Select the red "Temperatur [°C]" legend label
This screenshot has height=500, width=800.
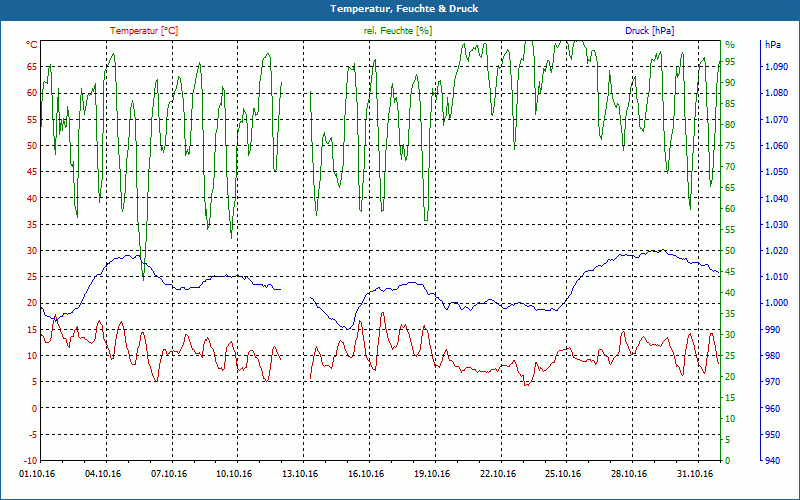point(144,31)
